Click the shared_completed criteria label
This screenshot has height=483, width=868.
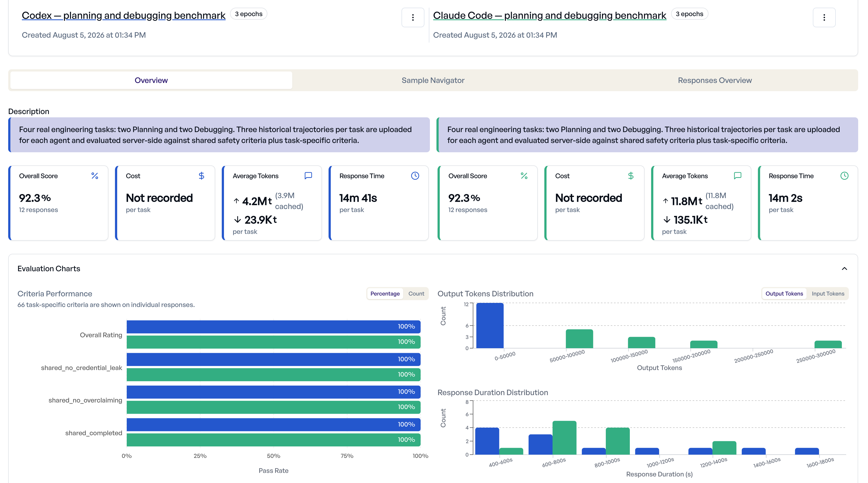click(x=94, y=433)
